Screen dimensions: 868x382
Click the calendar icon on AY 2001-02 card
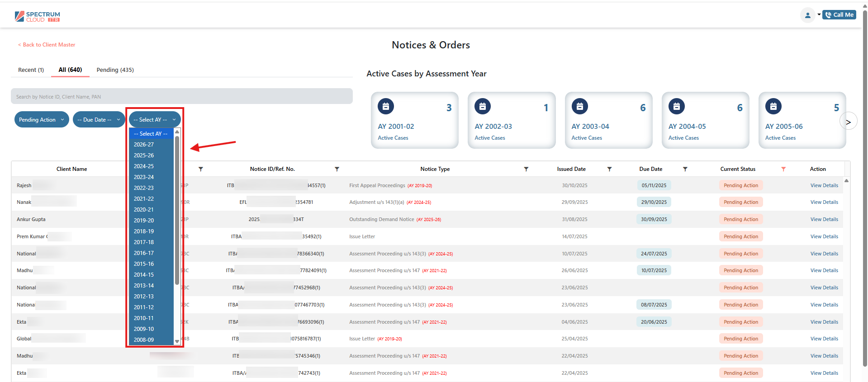(x=386, y=107)
